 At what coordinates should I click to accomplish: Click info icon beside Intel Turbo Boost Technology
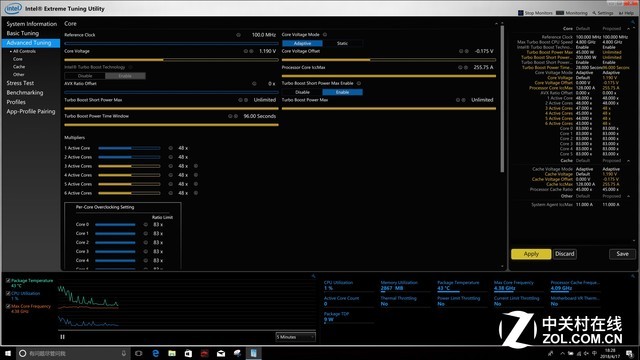click(131, 67)
